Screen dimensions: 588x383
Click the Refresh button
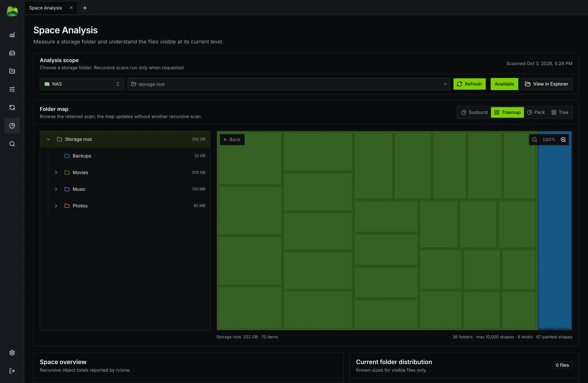[469, 84]
